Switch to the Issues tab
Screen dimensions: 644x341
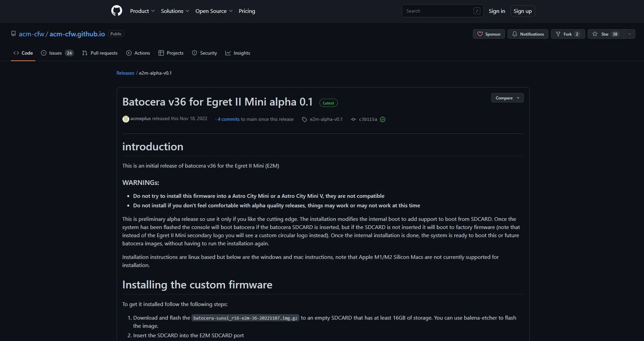point(57,53)
